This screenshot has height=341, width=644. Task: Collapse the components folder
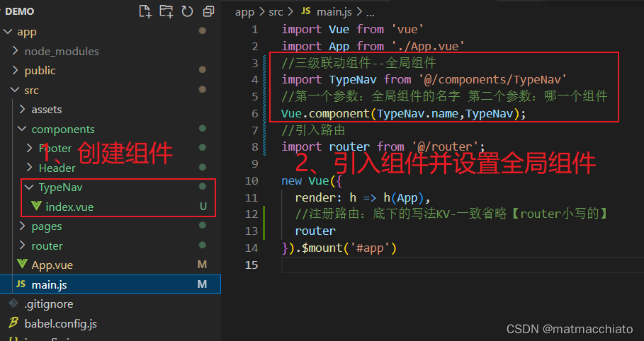coord(22,129)
